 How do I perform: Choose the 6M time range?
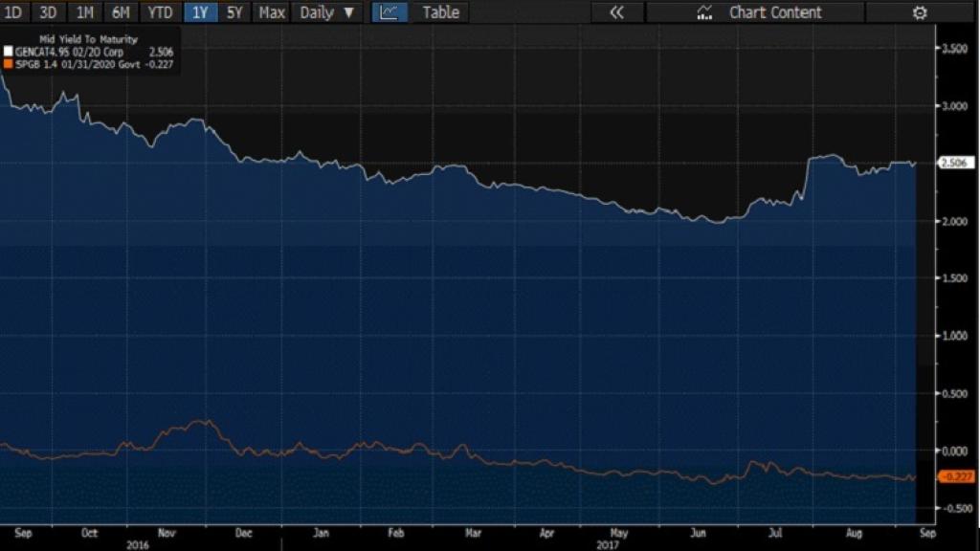[121, 12]
